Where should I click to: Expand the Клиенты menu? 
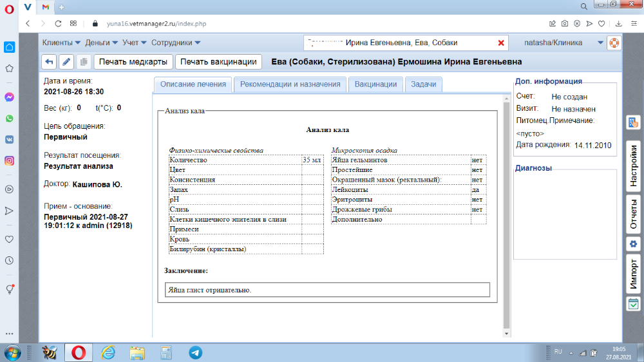point(61,43)
